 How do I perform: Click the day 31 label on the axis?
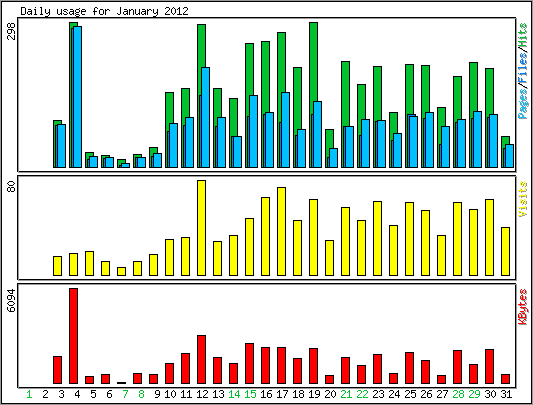(506, 394)
